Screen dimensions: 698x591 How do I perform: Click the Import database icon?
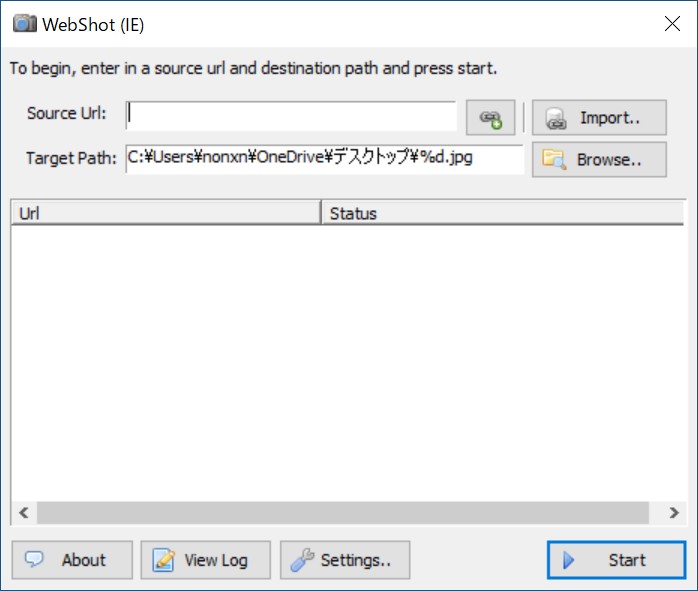pyautogui.click(x=556, y=118)
